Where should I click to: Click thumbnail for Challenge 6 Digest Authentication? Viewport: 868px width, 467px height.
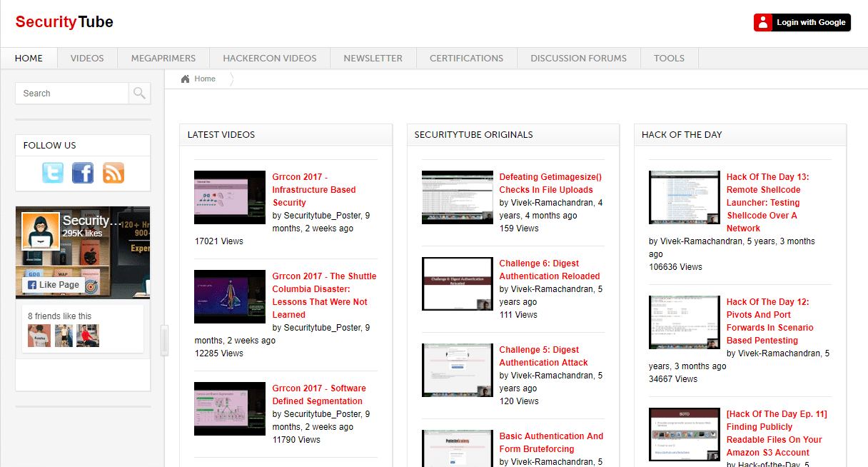tap(457, 283)
